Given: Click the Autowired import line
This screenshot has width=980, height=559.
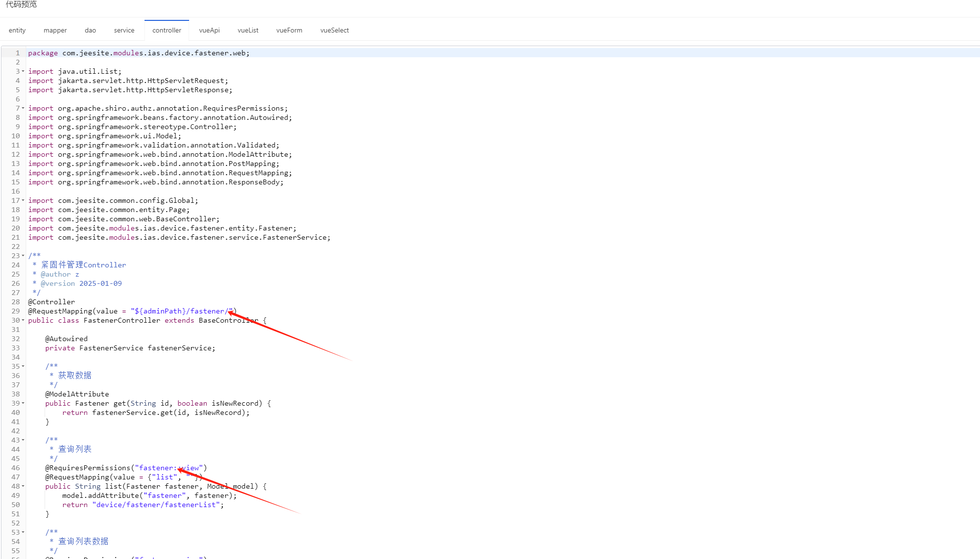Looking at the screenshot, I should 160,117.
